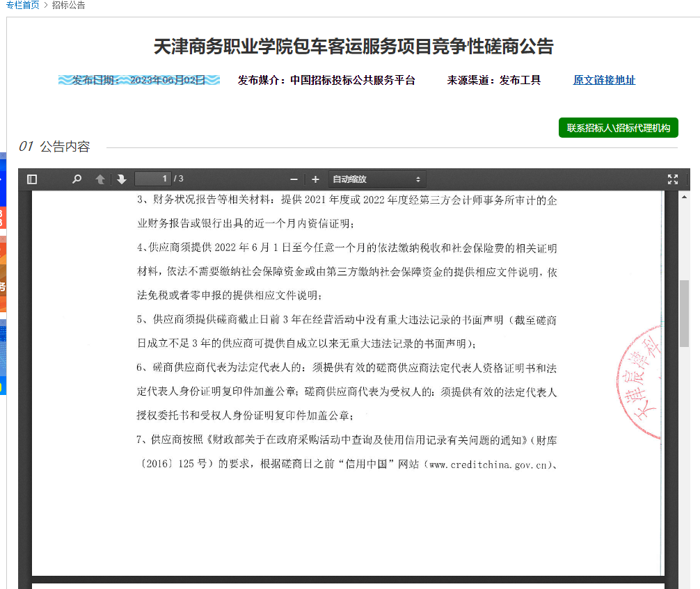This screenshot has width=700, height=589.
Task: Switch PDF viewer to presentation fullscreen mode
Action: (x=672, y=179)
